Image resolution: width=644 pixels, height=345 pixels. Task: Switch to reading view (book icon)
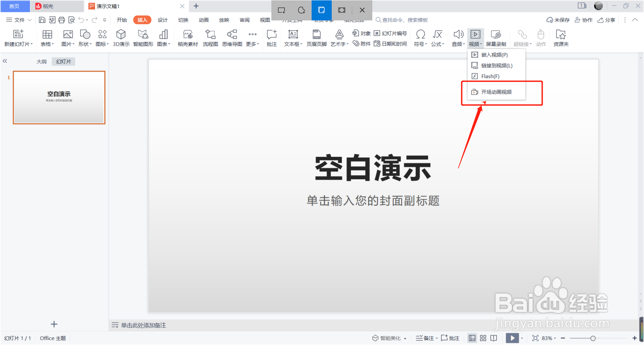pos(494,338)
